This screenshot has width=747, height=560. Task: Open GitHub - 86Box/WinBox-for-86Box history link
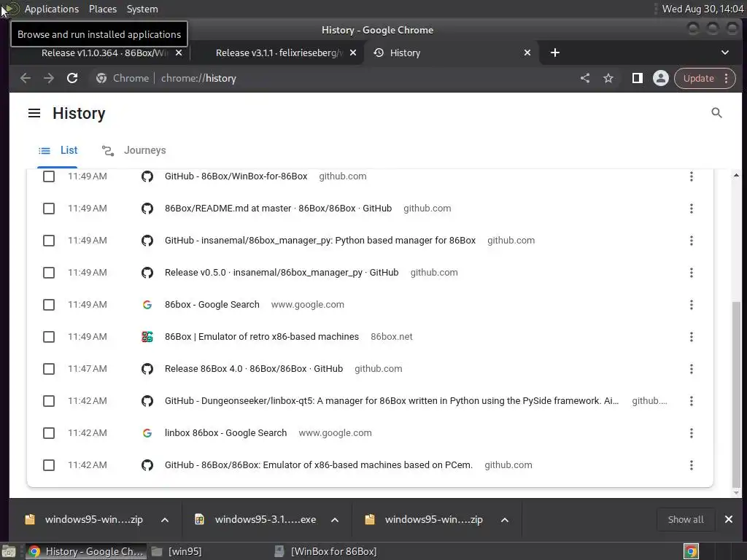236,176
